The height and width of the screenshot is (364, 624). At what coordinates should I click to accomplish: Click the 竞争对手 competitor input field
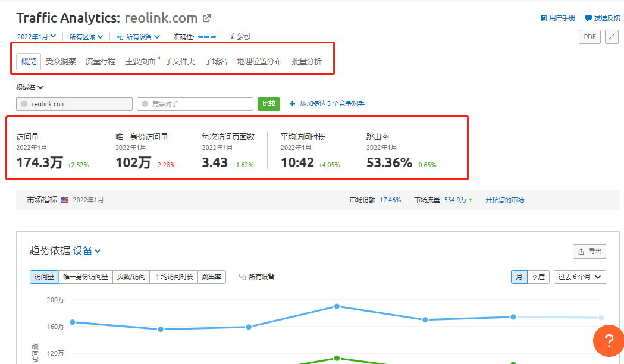[x=195, y=104]
